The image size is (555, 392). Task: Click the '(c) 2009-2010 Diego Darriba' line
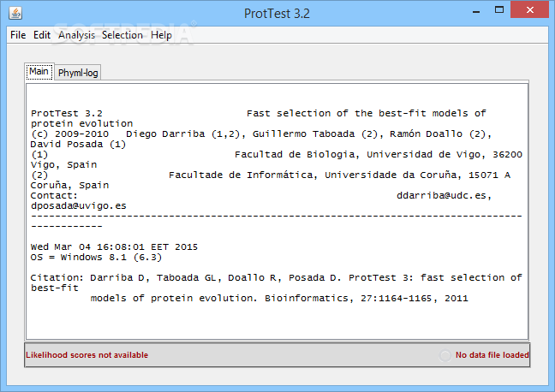tap(261, 134)
